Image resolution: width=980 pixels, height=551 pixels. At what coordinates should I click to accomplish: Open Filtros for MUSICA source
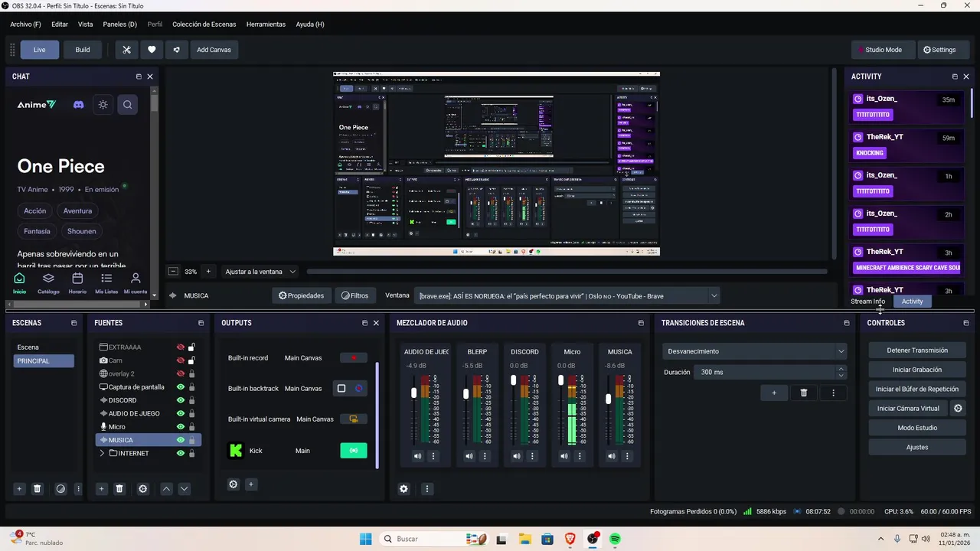tap(355, 295)
